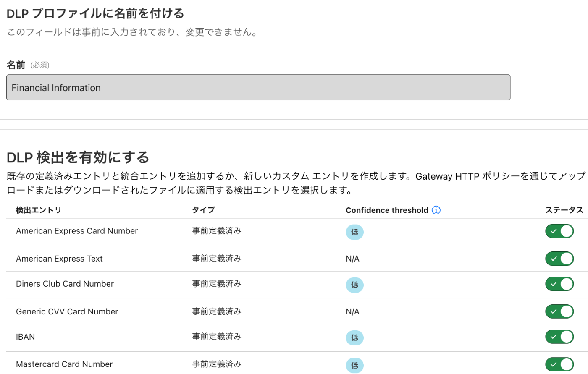Select the 'IBAN' entry text

(x=25, y=337)
